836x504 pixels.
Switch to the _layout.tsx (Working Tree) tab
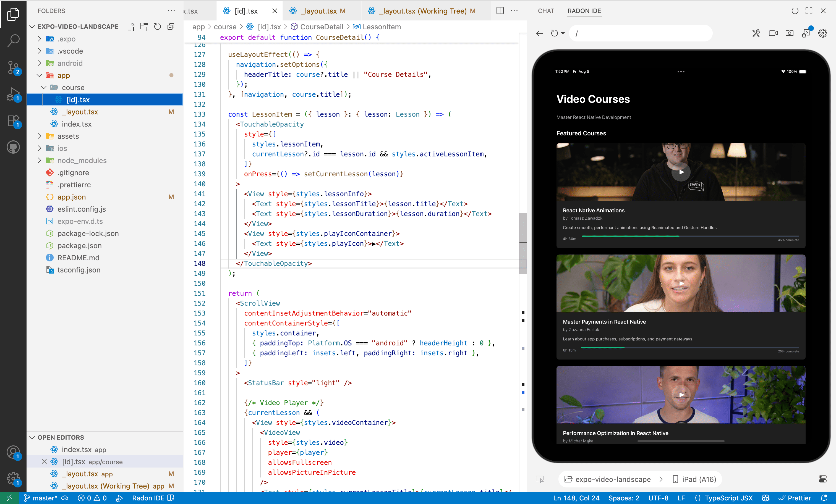pyautogui.click(x=422, y=11)
